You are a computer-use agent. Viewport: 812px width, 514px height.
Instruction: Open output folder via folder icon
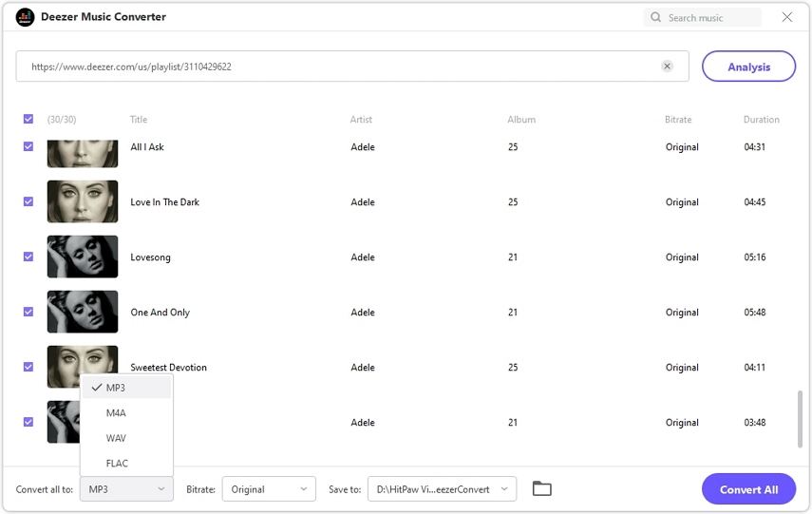(541, 488)
